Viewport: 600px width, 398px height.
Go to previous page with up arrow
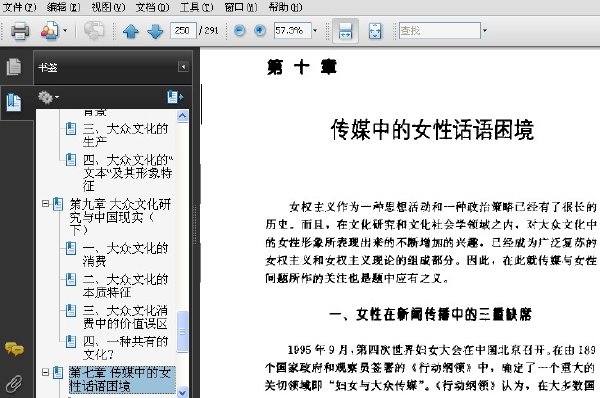pos(131,31)
